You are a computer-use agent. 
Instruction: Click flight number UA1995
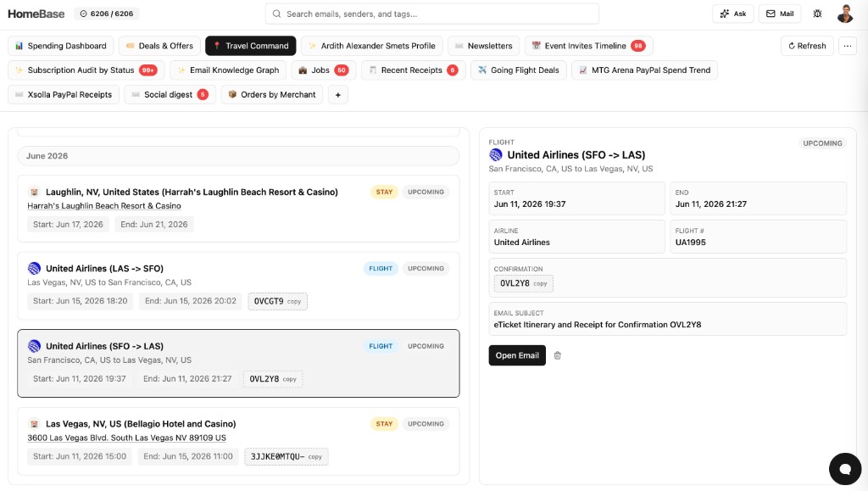(x=690, y=243)
